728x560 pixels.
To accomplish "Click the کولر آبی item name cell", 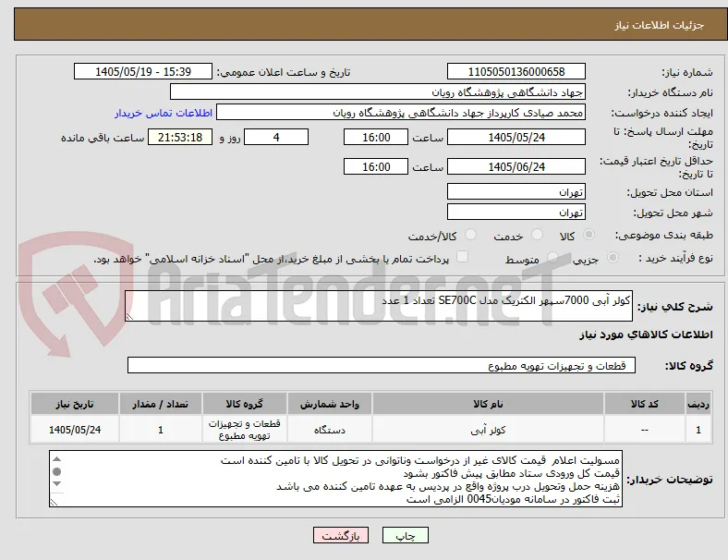I will coord(488,430).
